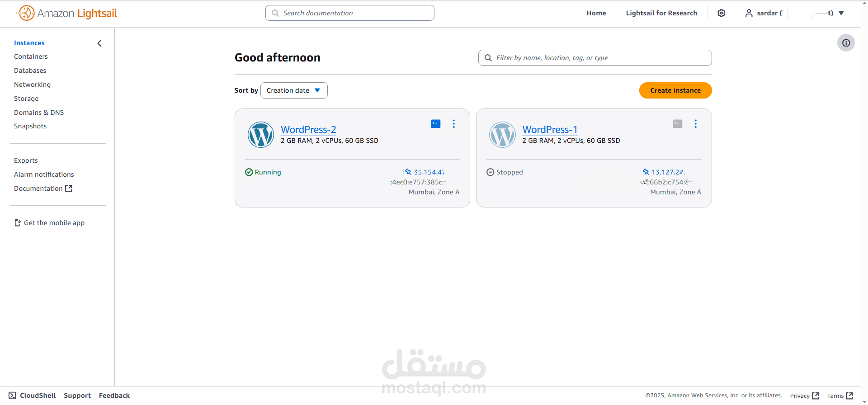Click the WordPress-2 IPv6 address text
The width and height of the screenshot is (868, 405).
tap(418, 182)
